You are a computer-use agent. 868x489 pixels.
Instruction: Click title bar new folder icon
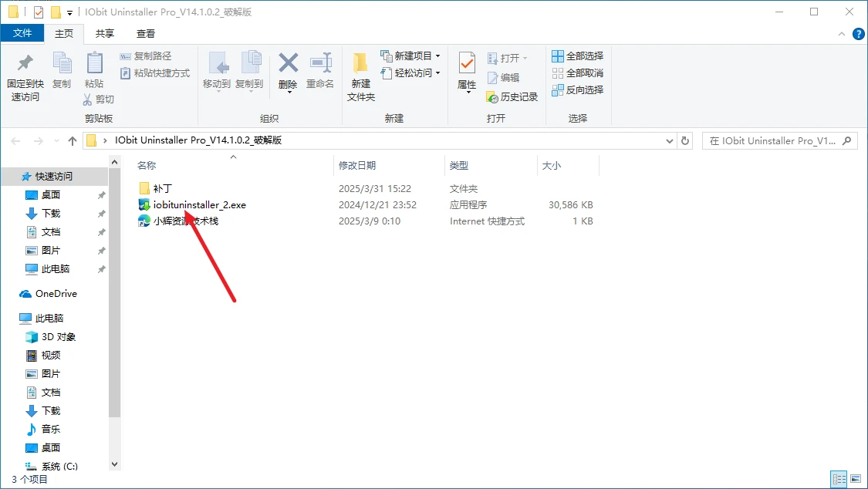pos(56,12)
